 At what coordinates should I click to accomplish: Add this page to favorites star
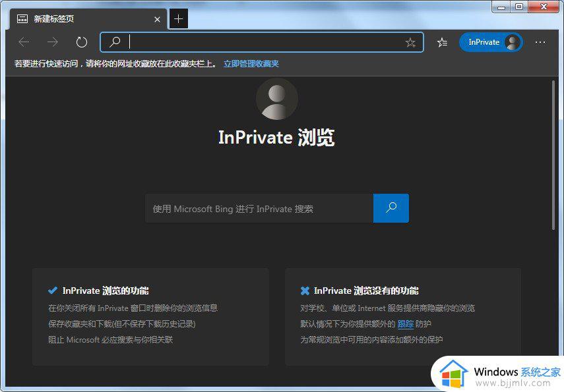tap(410, 42)
